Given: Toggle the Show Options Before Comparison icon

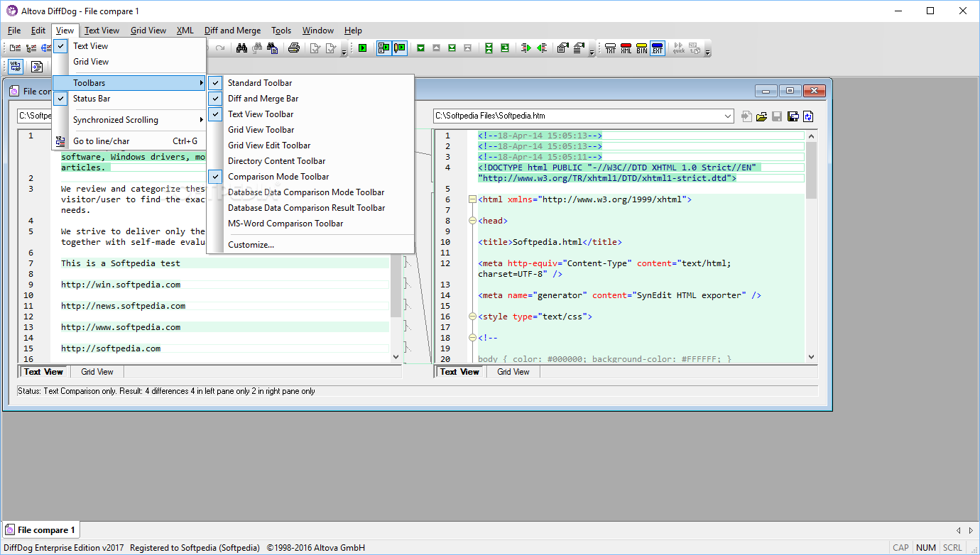Looking at the screenshot, I should click(x=383, y=48).
